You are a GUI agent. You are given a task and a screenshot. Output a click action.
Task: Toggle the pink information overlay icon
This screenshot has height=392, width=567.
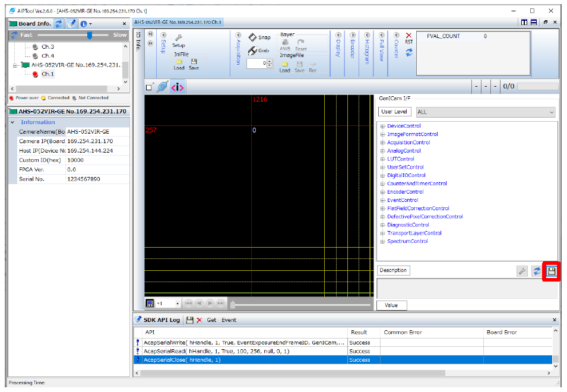click(x=178, y=87)
